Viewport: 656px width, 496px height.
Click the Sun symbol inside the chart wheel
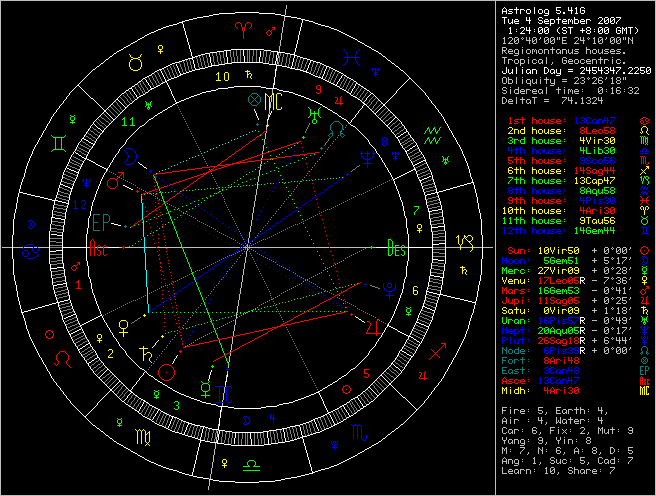167,371
